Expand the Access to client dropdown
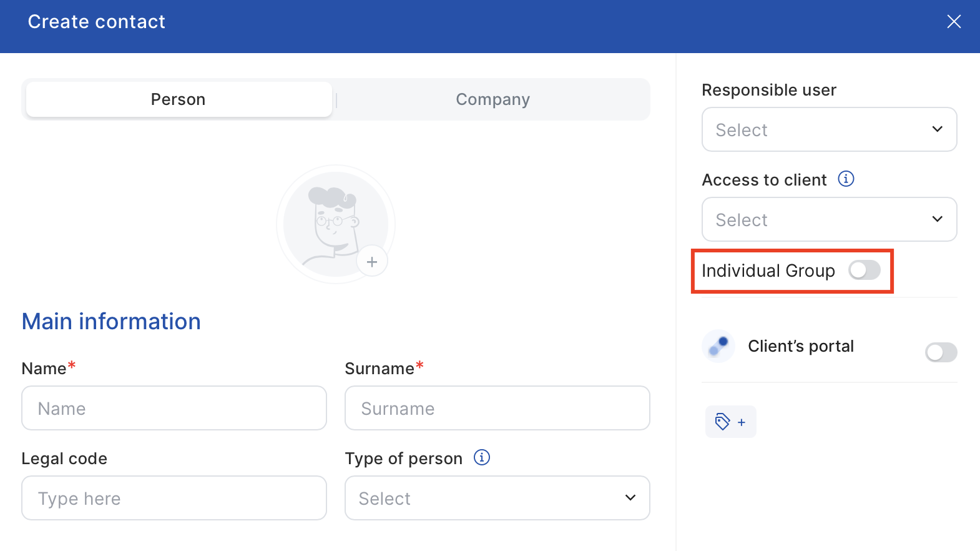The width and height of the screenshot is (980, 551). 829,219
